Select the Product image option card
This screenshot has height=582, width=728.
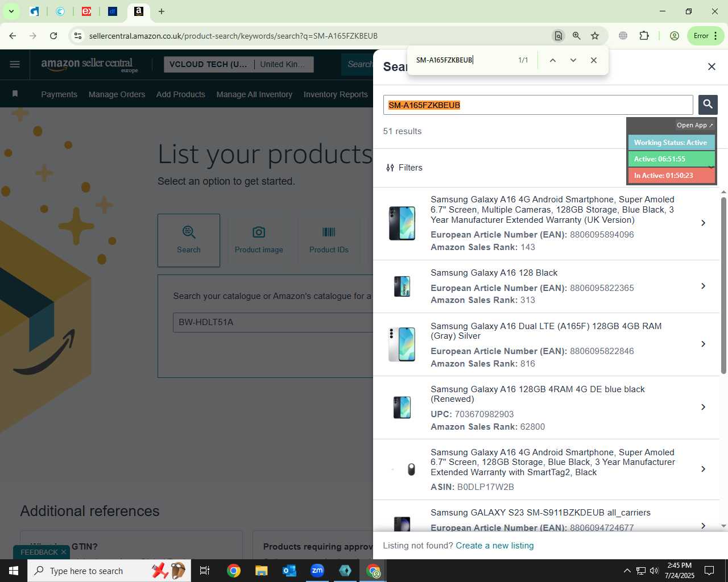[x=259, y=240]
